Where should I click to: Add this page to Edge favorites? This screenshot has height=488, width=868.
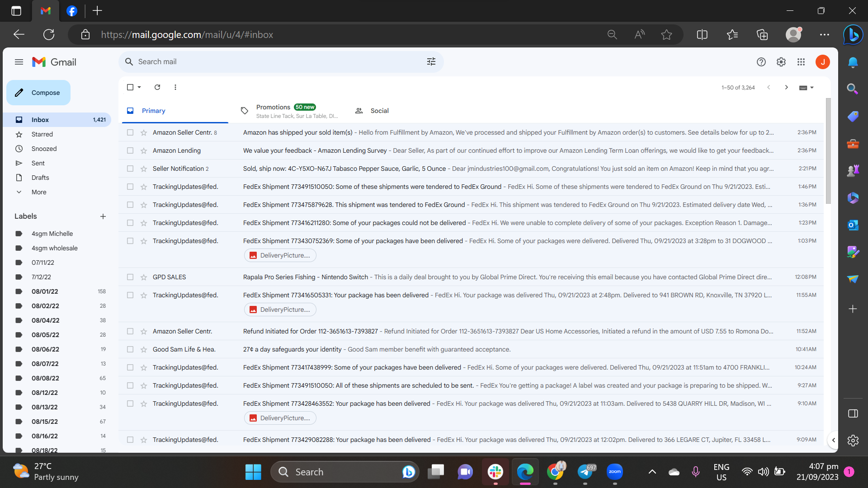click(666, 34)
